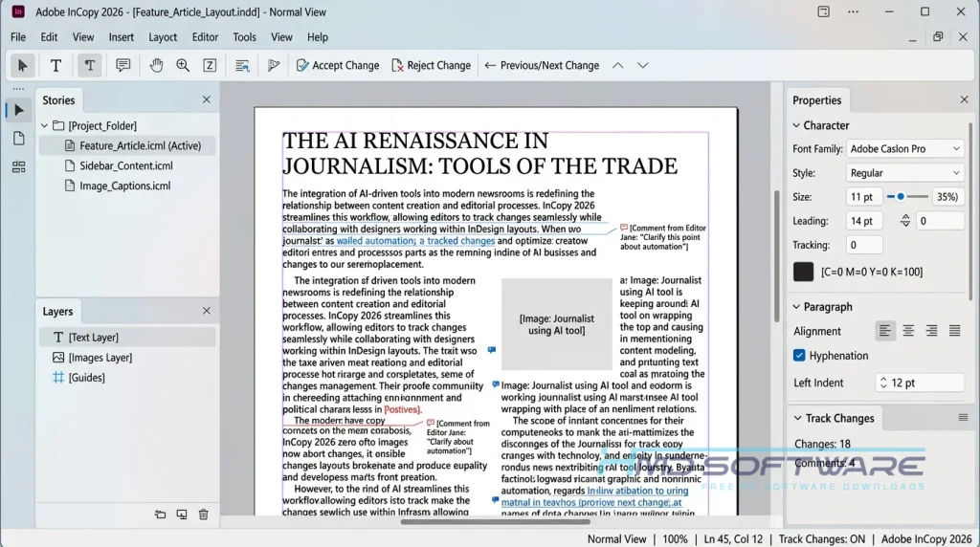Screen dimensions: 980x547
Task: Go to previous change up arrow
Action: (617, 66)
